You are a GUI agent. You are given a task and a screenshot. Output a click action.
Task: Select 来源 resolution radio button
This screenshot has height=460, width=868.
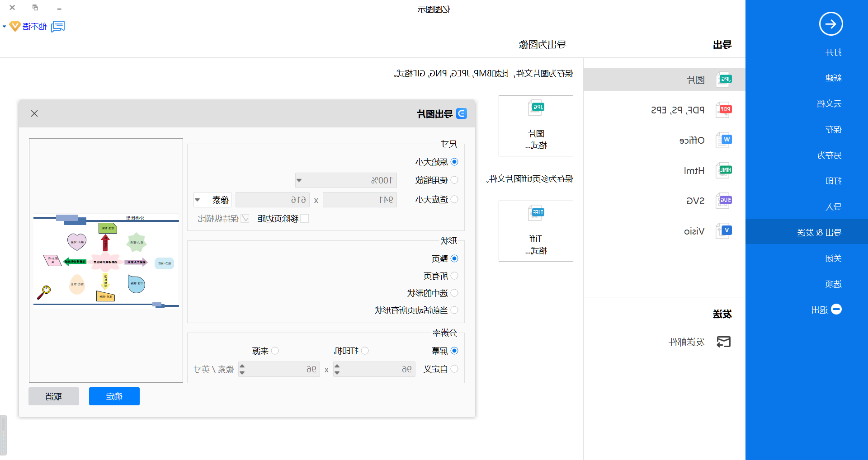[x=275, y=351]
